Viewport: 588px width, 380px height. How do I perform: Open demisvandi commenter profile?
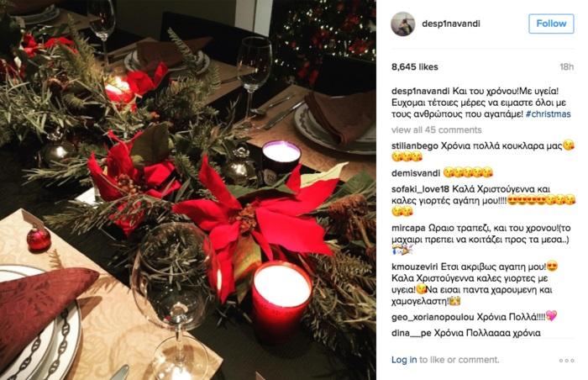pyautogui.click(x=416, y=173)
